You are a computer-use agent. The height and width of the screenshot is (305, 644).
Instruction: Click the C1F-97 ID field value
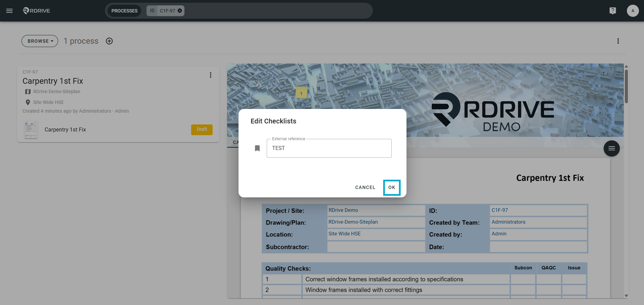pyautogui.click(x=500, y=210)
